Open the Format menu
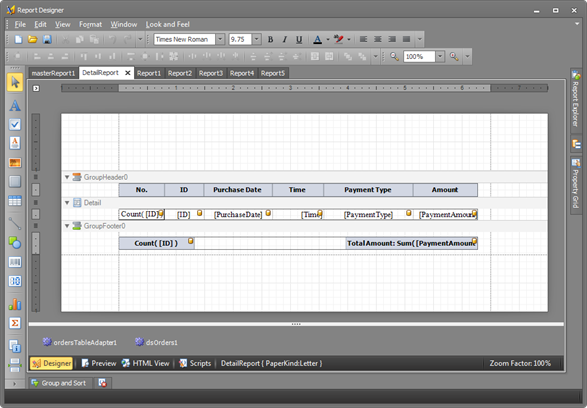The height and width of the screenshot is (408, 587). [90, 24]
